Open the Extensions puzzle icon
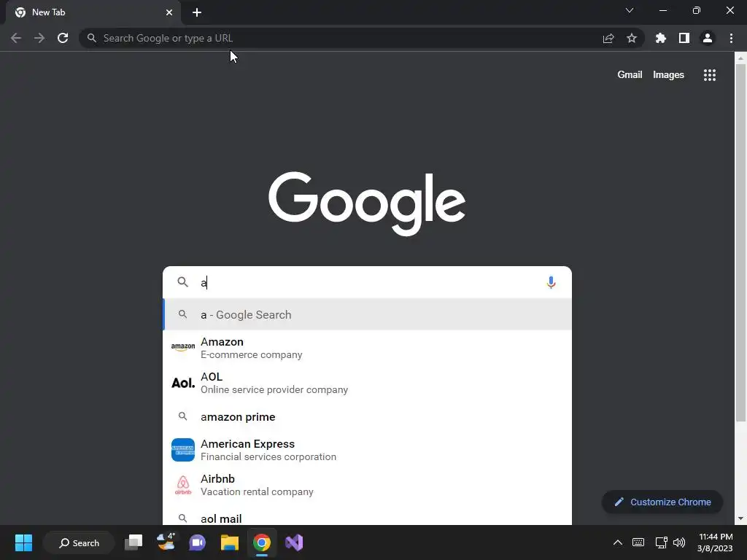Image resolution: width=747 pixels, height=560 pixels. click(x=661, y=38)
